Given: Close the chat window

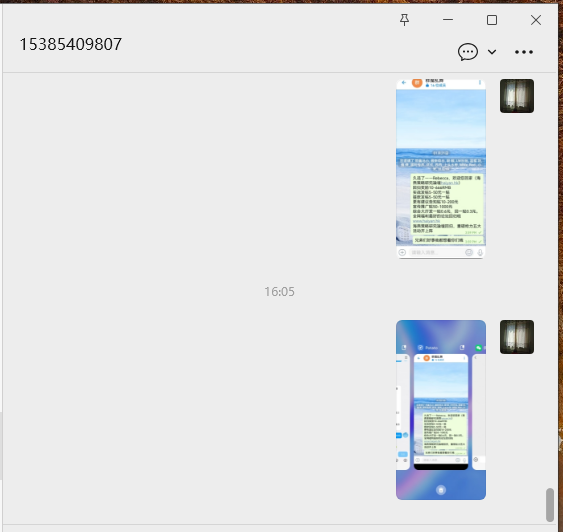Looking at the screenshot, I should coord(536,20).
